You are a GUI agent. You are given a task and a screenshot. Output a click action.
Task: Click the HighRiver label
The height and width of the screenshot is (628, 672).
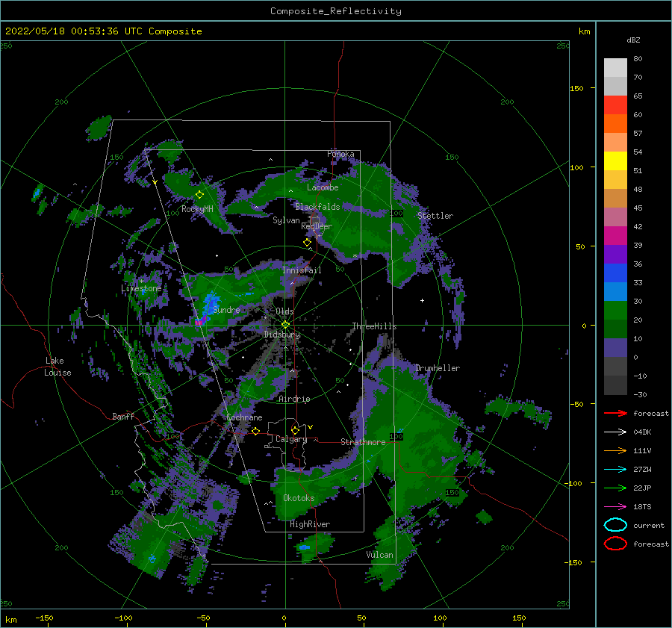[310, 524]
